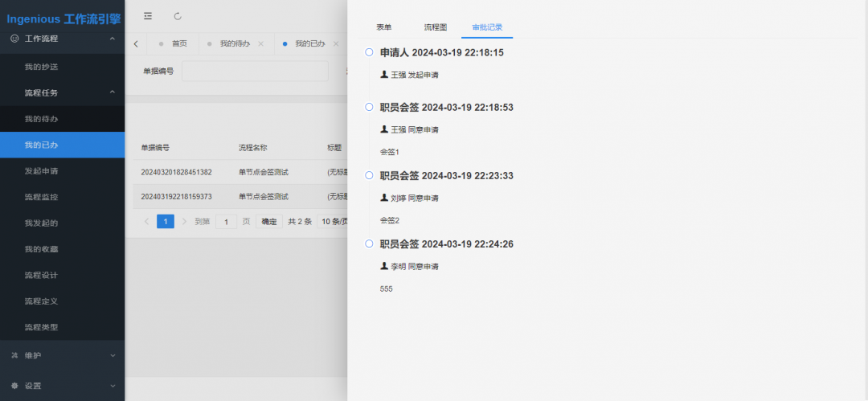This screenshot has height=401, width=868.
Task: Collapse the 工作流程 menu chevron
Action: [113, 39]
